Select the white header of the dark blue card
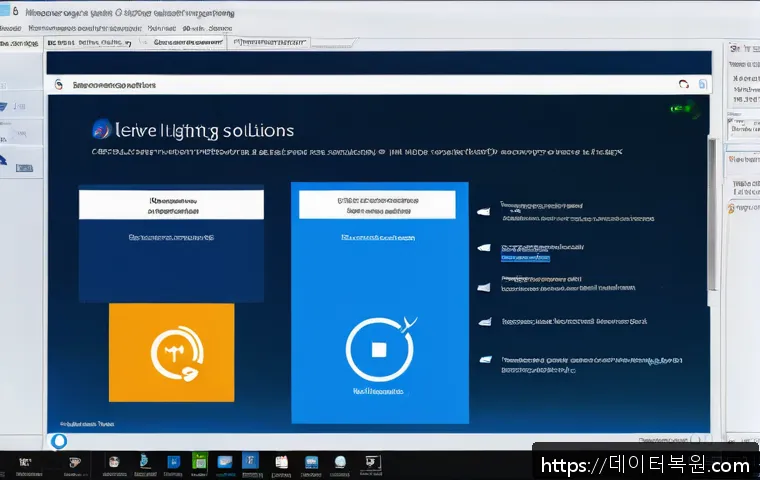Screen dimensions: 760x480 (171, 205)
